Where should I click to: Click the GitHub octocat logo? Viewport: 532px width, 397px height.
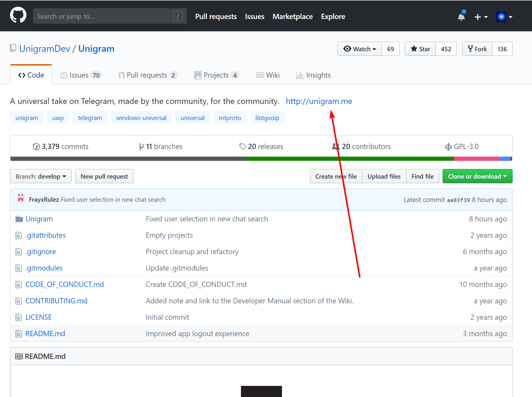(18, 15)
